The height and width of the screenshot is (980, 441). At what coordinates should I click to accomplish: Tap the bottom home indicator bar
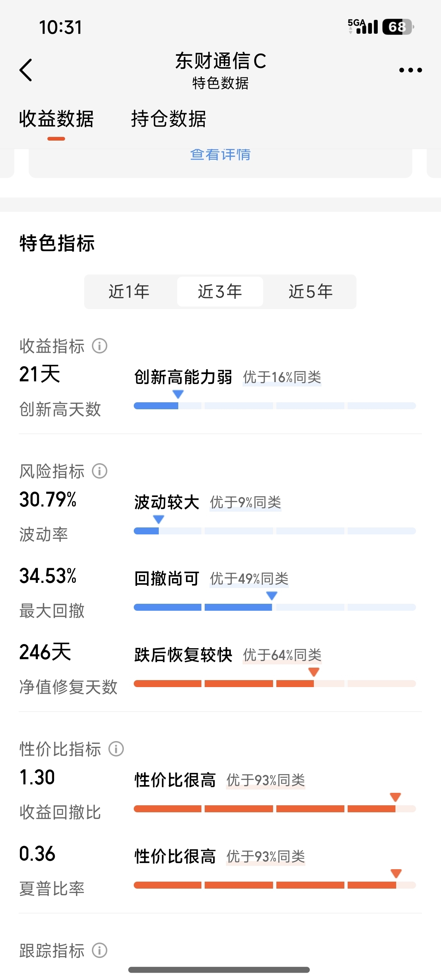point(219,969)
